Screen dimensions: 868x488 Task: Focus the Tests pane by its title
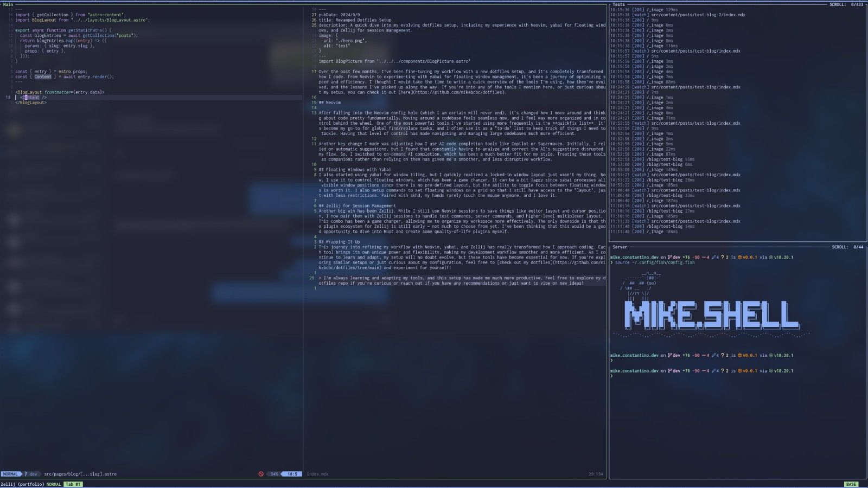pos(618,4)
